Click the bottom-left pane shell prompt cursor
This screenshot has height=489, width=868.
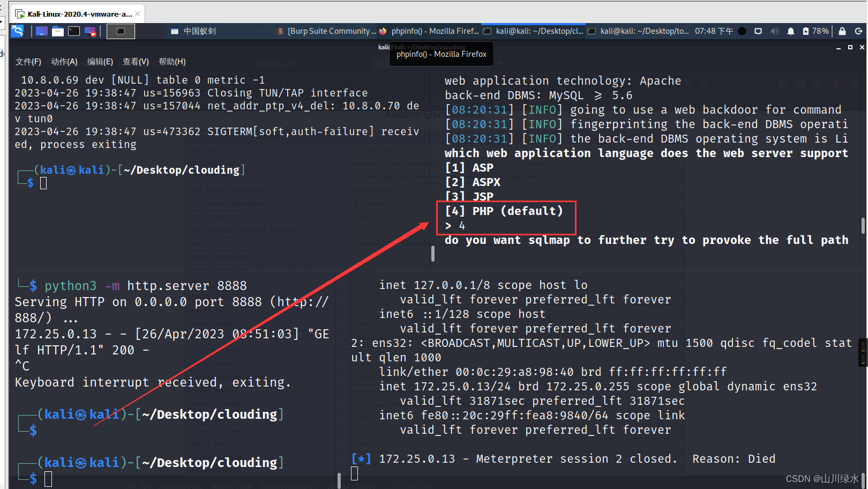click(48, 479)
